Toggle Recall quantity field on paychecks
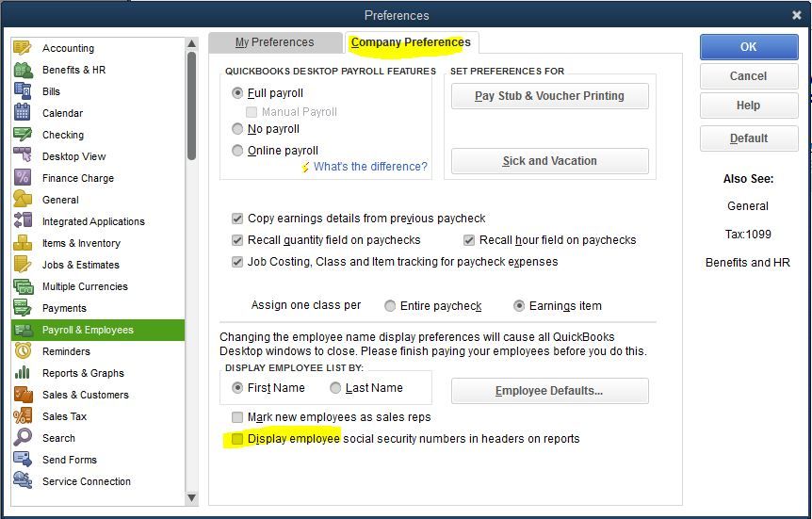This screenshot has height=519, width=812. (237, 240)
